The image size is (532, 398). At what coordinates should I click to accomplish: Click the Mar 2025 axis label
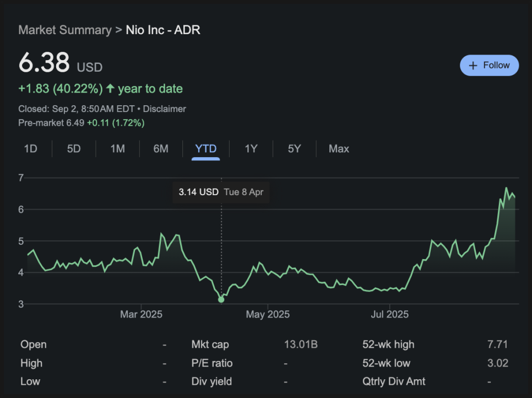[x=141, y=314]
